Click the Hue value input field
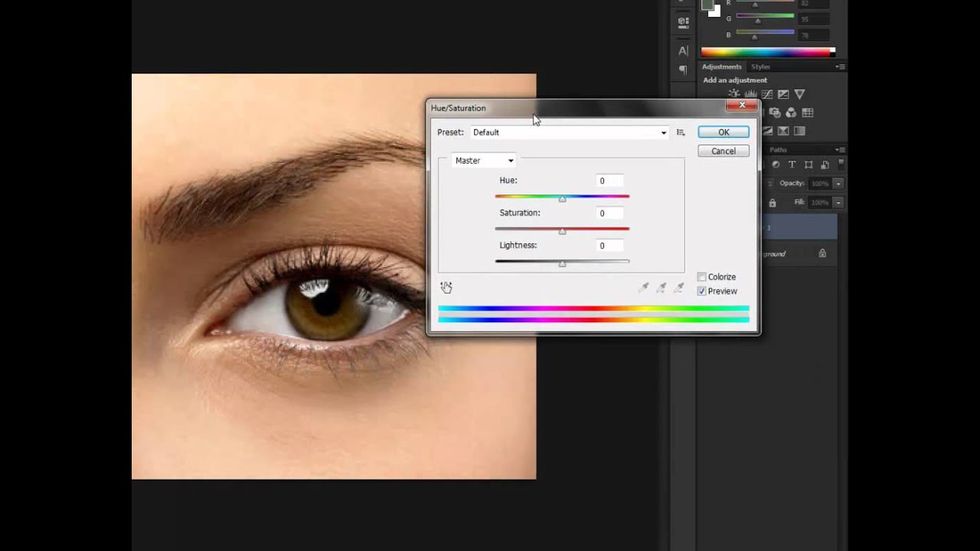The height and width of the screenshot is (551, 980). pos(609,181)
